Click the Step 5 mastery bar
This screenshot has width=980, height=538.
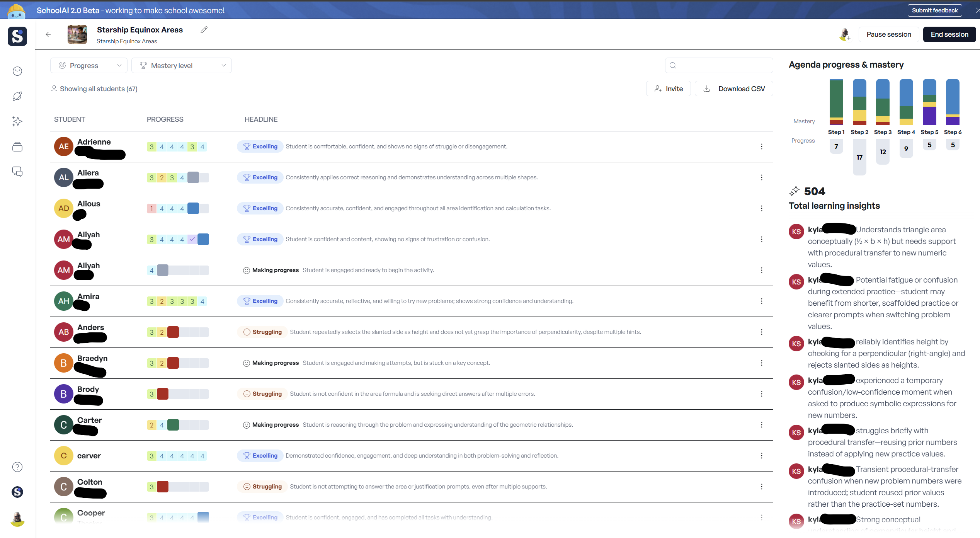[x=929, y=102]
